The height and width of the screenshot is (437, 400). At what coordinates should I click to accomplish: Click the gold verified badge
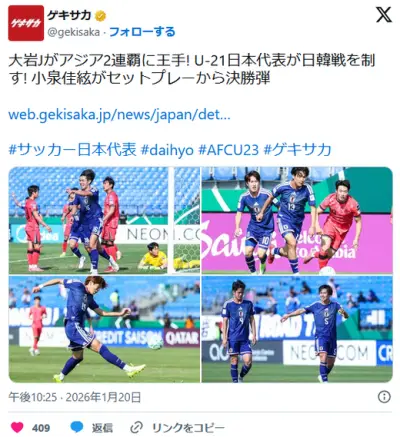[101, 15]
